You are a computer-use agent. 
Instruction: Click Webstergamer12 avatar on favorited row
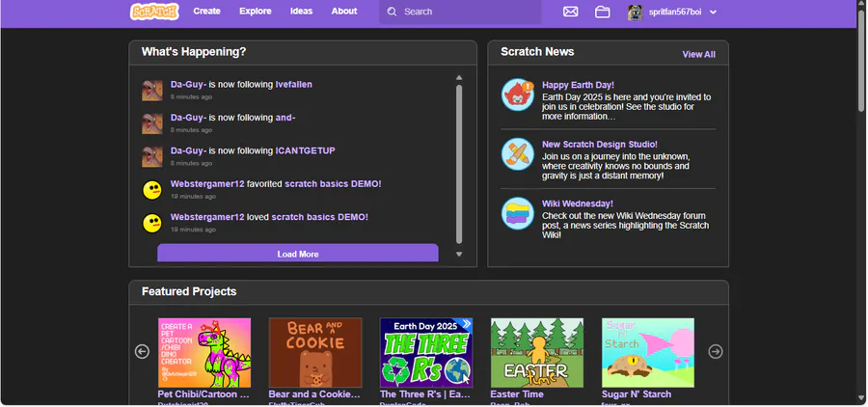click(152, 190)
